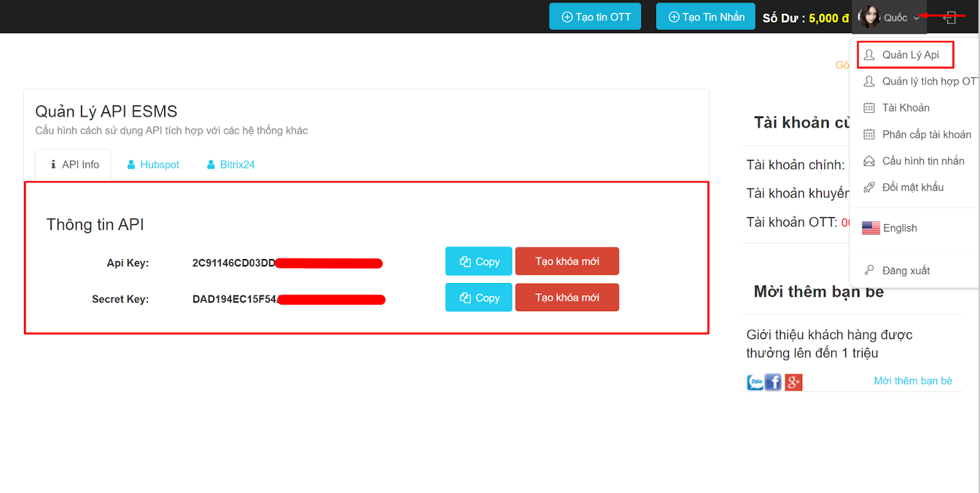Viewport: 980px width, 493px height.
Task: Click the Tạo Tin Nhắn button
Action: tap(706, 17)
